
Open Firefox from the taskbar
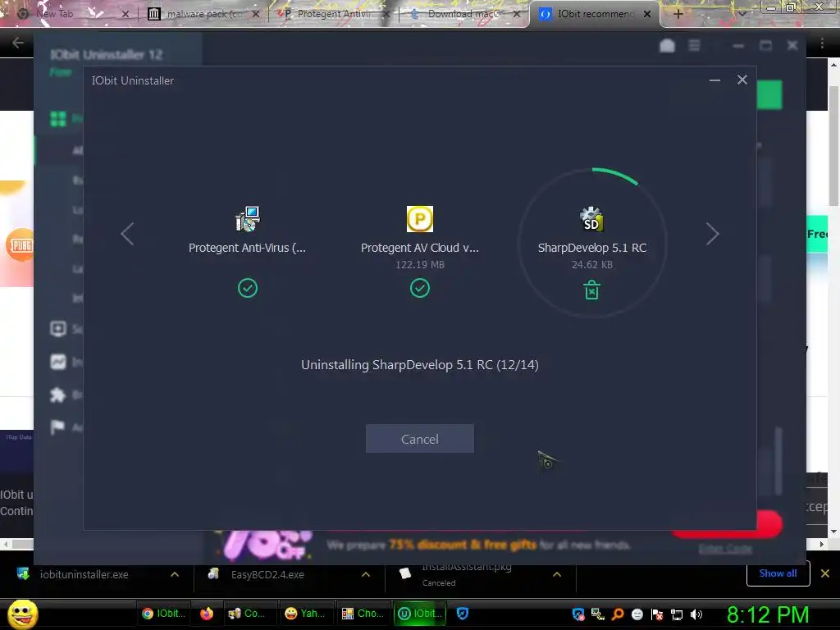click(x=206, y=614)
